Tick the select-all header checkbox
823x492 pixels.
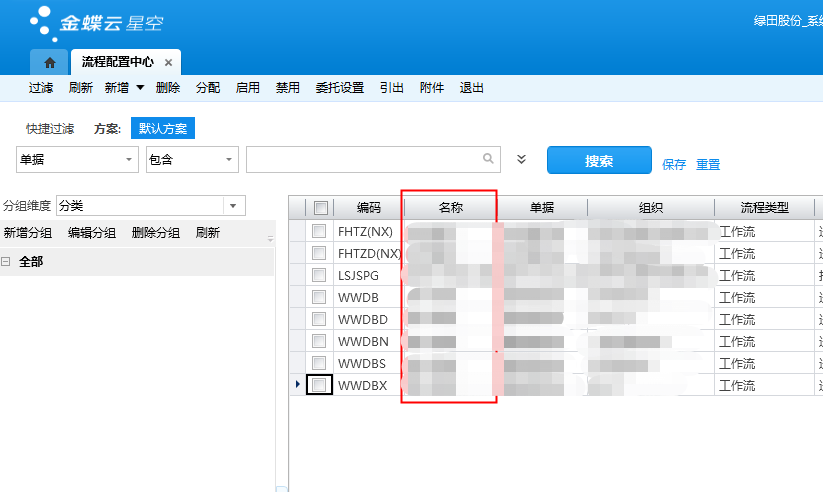point(320,208)
